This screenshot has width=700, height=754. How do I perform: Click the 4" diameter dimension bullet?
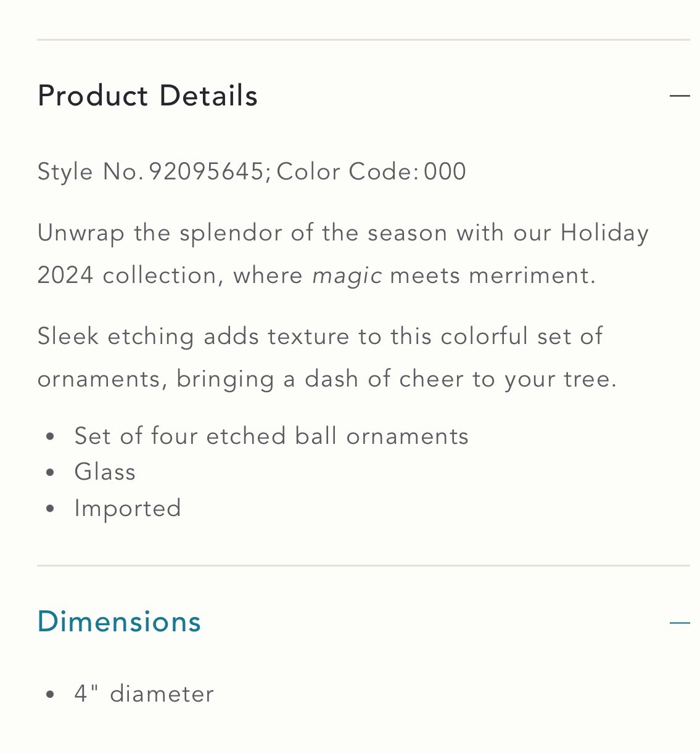click(x=144, y=694)
